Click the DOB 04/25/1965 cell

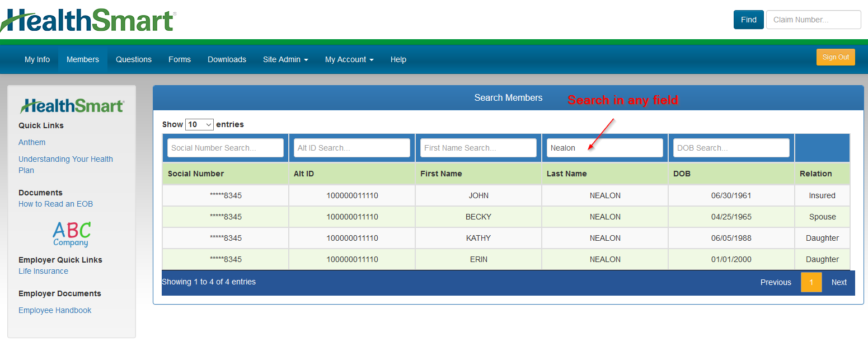[x=731, y=217]
